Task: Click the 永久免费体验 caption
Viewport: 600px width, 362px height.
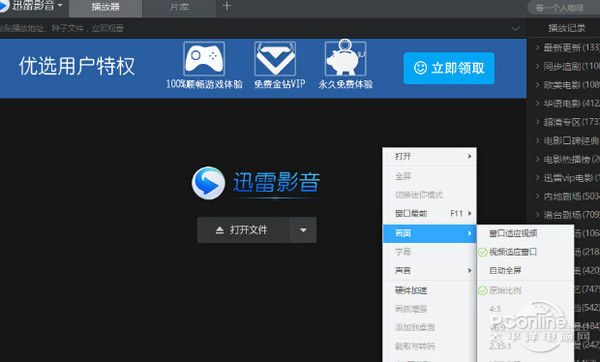Action: pos(346,84)
